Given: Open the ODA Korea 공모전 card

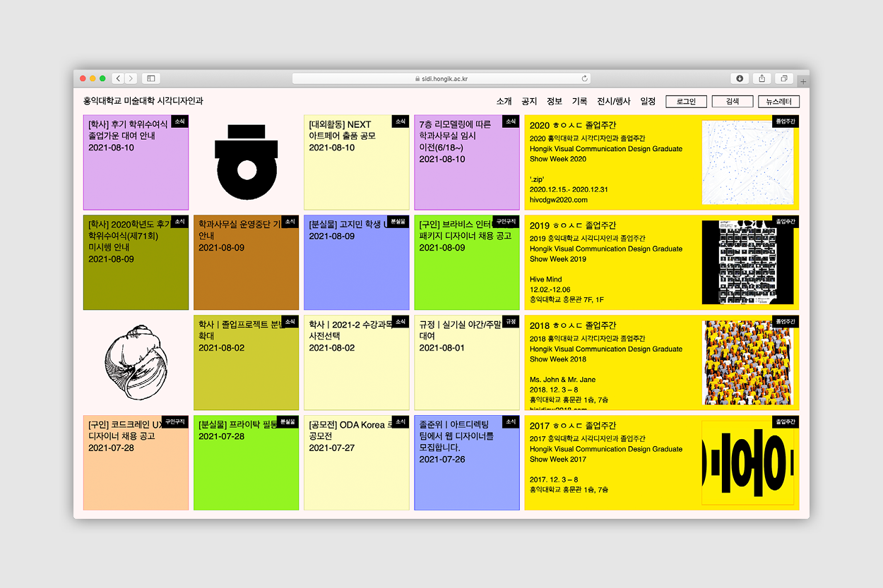Looking at the screenshot, I should 356,463.
